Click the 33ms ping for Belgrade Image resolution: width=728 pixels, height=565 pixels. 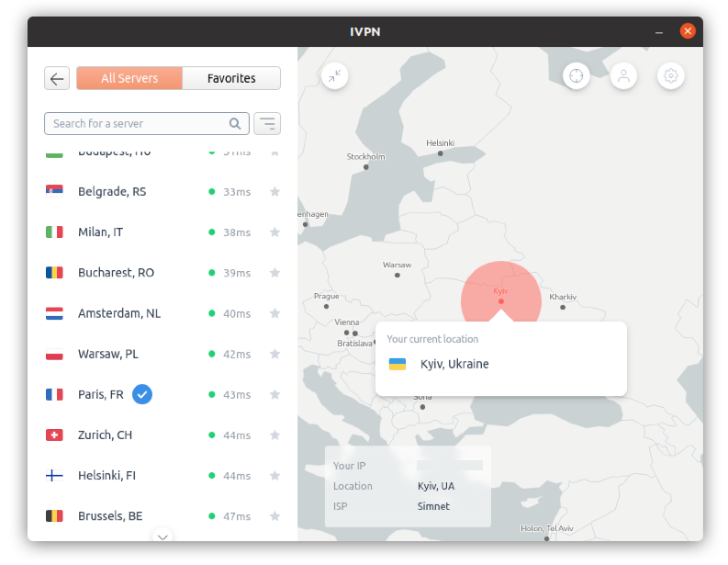click(237, 192)
